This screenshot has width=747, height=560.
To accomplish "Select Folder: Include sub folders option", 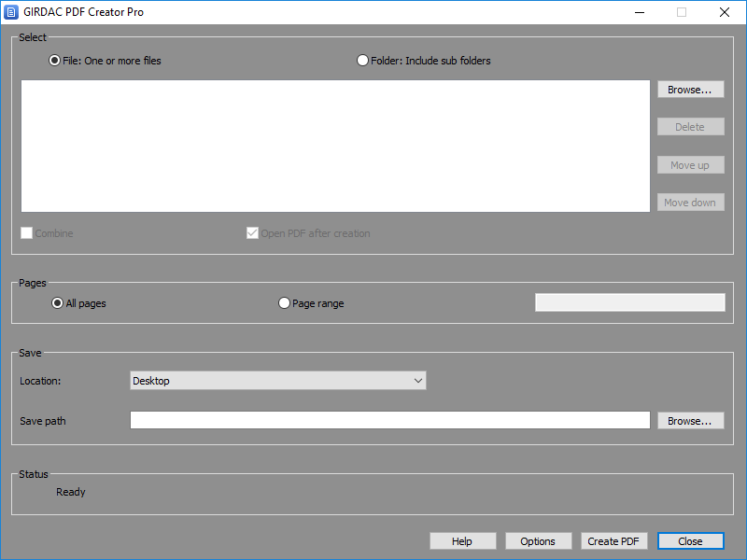I will tap(424, 61).
